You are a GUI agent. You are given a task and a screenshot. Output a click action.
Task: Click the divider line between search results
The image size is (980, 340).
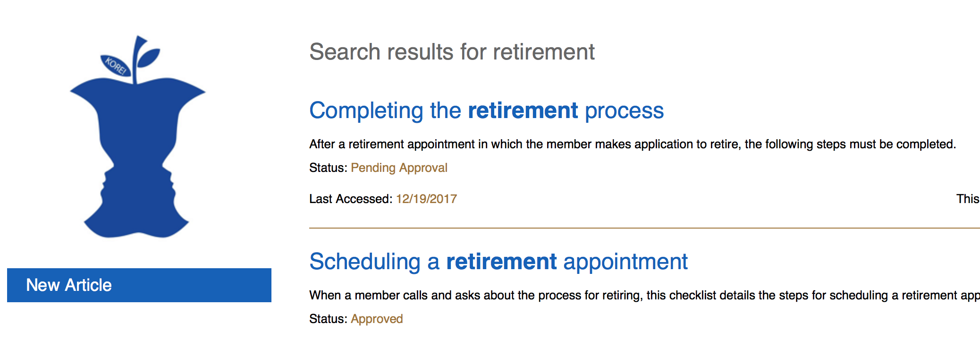coord(644,228)
